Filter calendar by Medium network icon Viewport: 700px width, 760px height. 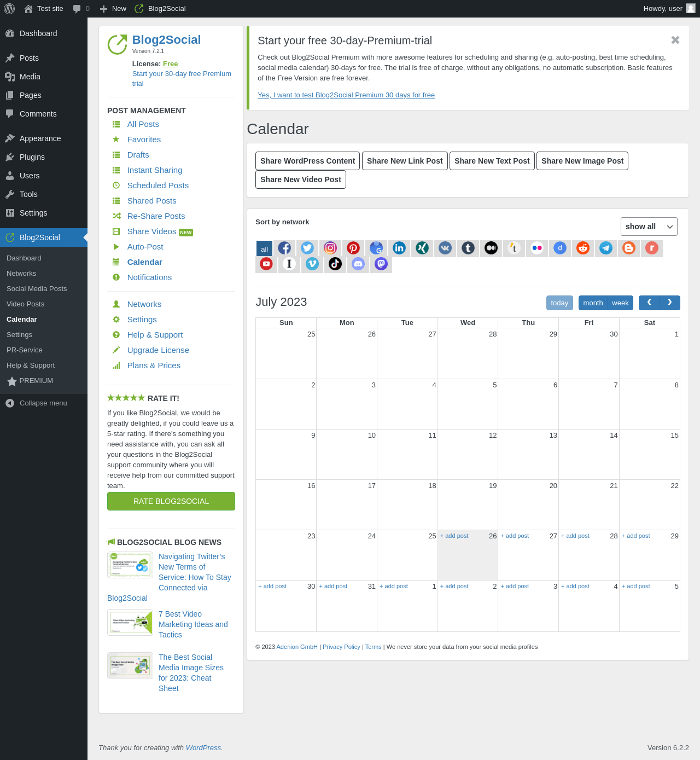[491, 248]
